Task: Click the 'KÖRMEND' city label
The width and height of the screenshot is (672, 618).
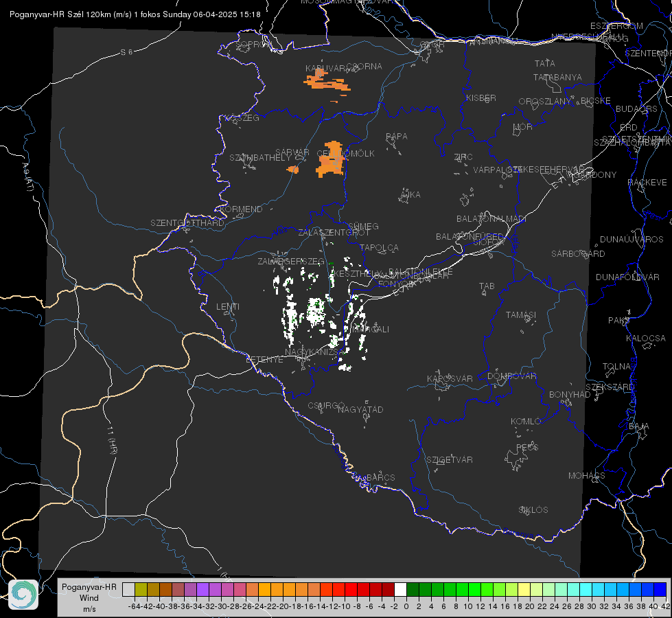Action: [240, 209]
